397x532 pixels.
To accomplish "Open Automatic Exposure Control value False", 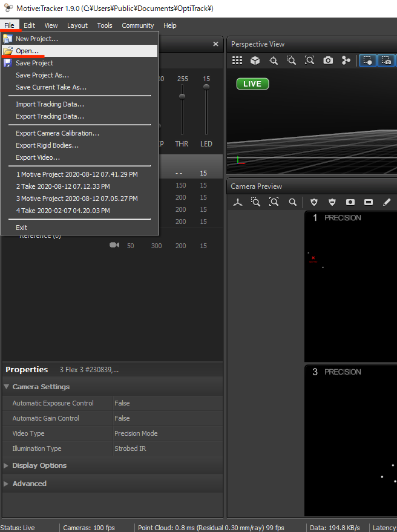I will 168,403.
